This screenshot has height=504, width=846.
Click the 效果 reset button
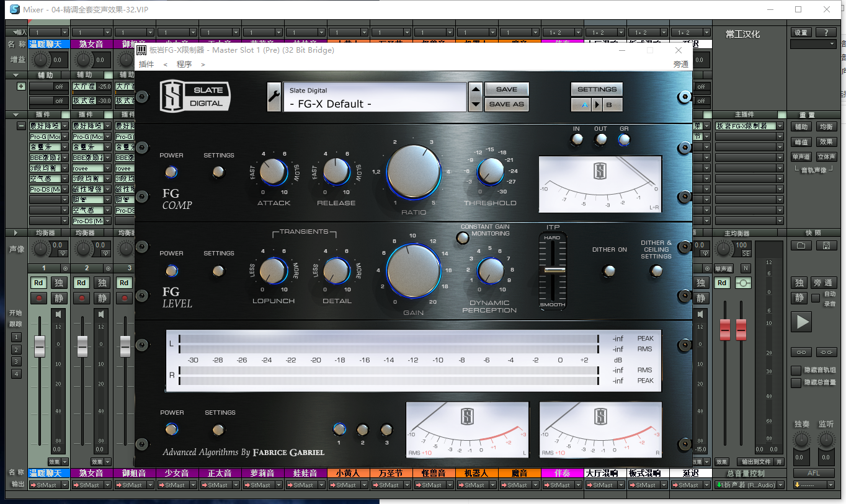826,142
